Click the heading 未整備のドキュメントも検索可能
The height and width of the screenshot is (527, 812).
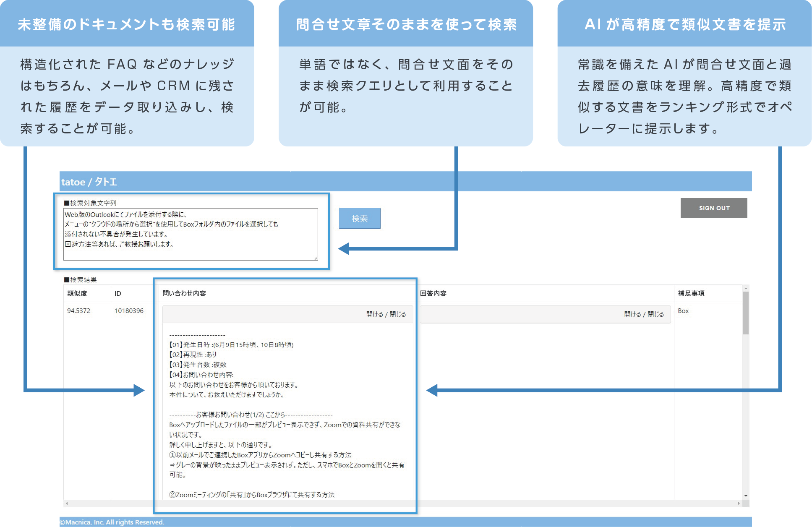(x=126, y=24)
